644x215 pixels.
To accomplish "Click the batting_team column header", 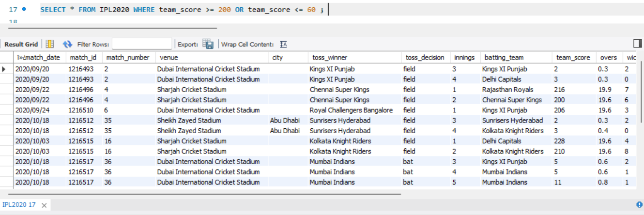I will pos(516,57).
